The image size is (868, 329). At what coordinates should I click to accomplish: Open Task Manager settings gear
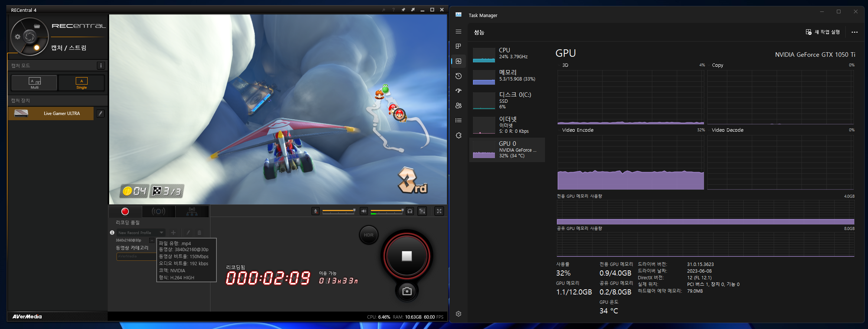tap(459, 314)
